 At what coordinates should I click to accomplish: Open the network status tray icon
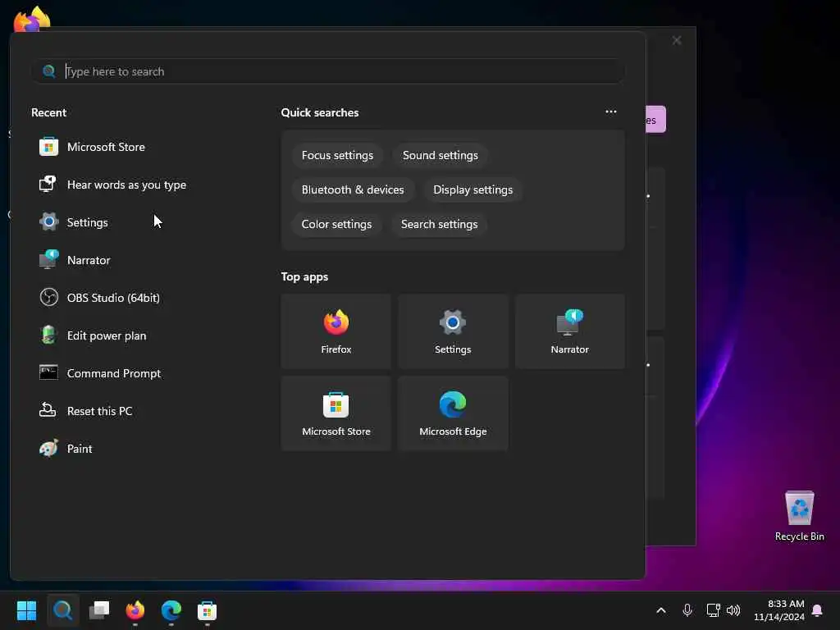tap(713, 610)
